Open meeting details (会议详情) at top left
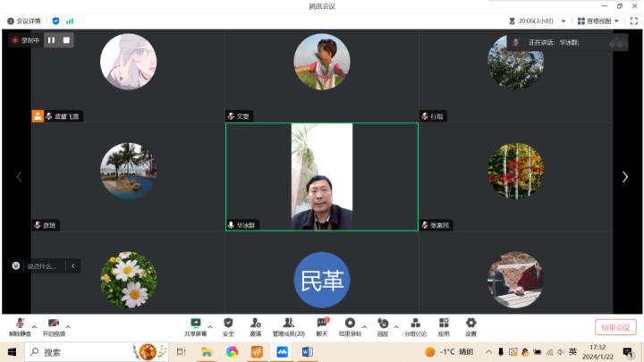 [x=24, y=21]
